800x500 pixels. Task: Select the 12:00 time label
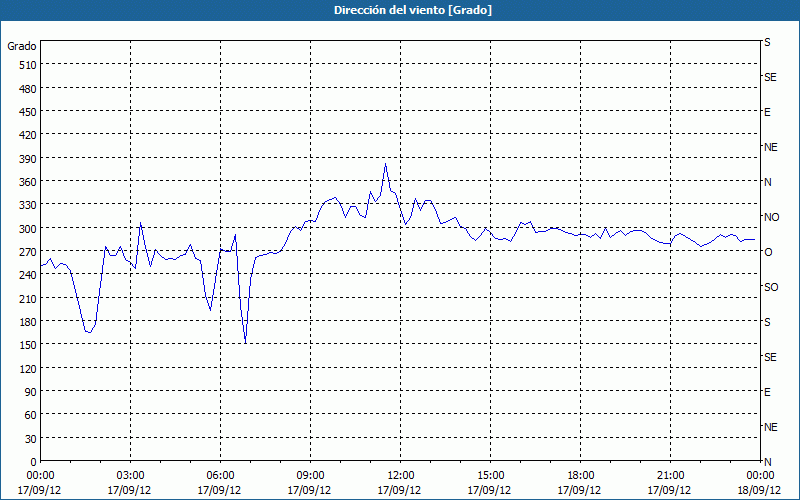(401, 476)
